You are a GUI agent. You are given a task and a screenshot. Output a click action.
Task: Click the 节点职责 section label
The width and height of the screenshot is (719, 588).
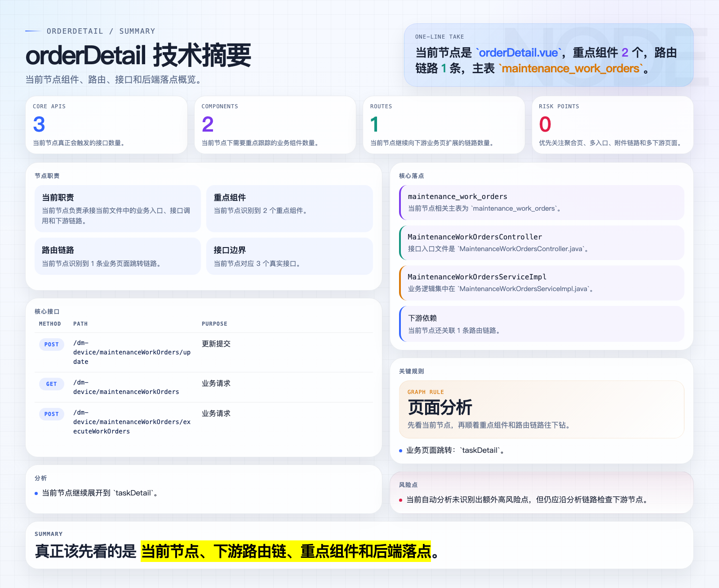tap(47, 176)
